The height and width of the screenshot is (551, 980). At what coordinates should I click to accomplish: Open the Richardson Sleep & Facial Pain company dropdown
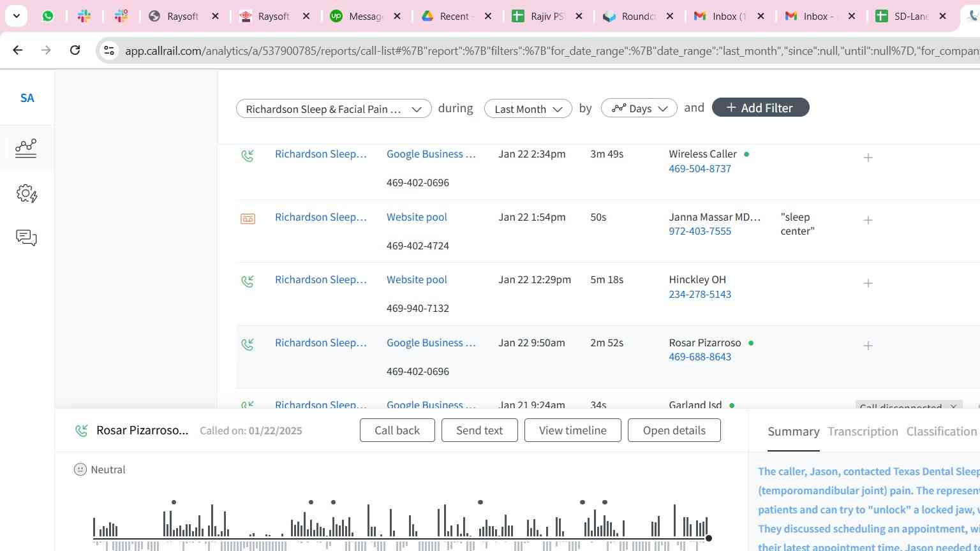click(x=334, y=108)
